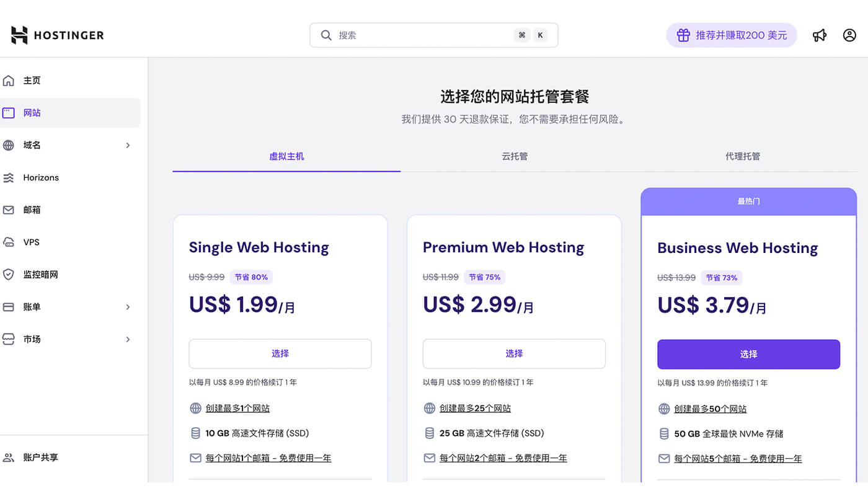Switch to the 云托管 tab
The image size is (868, 496).
(x=515, y=156)
